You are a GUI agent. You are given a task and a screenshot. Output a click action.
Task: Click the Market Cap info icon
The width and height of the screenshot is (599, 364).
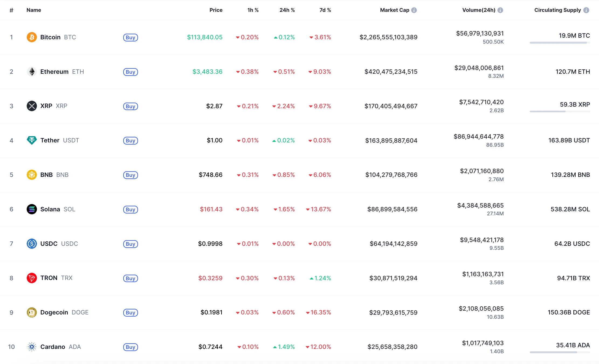(414, 10)
